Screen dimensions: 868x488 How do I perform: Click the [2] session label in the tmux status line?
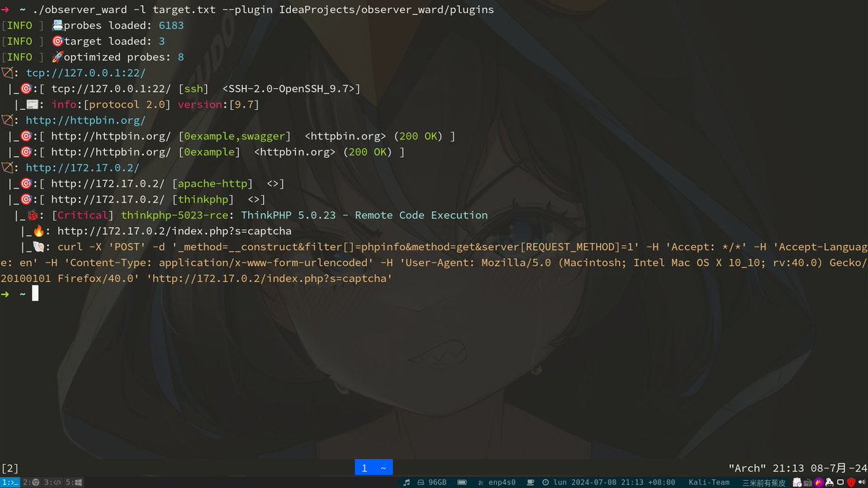click(x=10, y=468)
